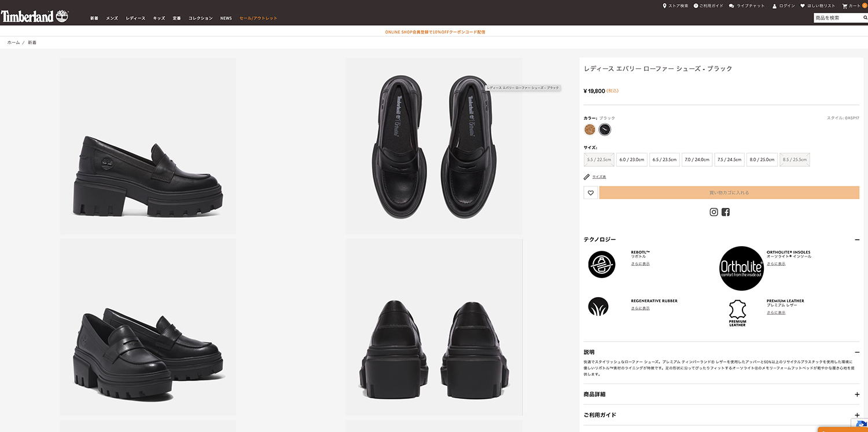Select size 6.5 / 23.5cm

pos(664,159)
